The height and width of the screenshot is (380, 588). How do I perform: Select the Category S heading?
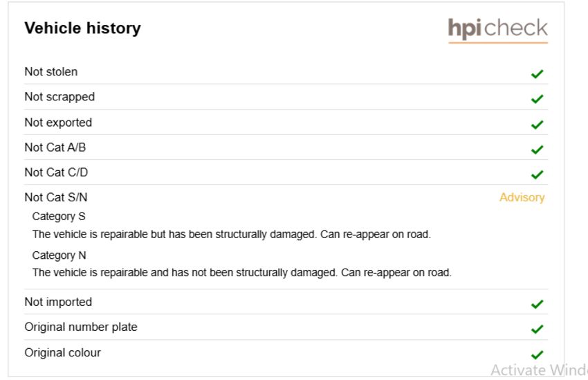point(59,217)
